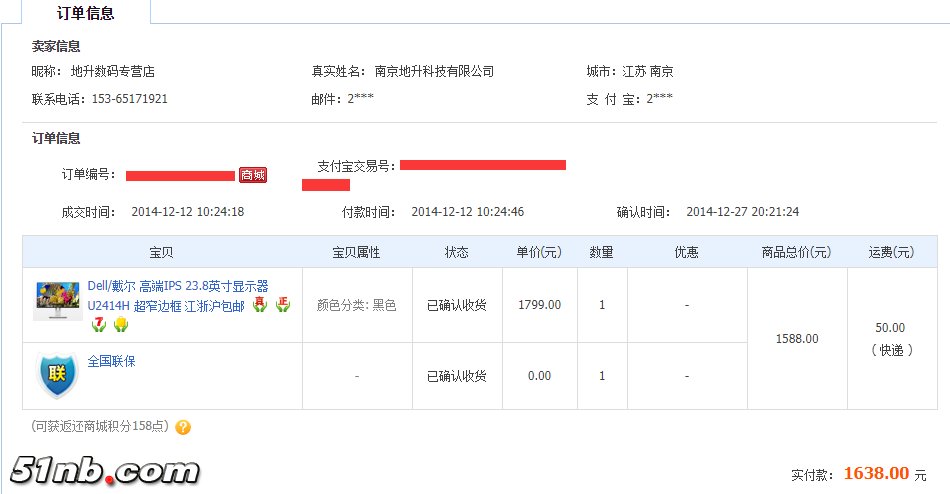Viewport: 950px width, 494px height.
Task: Click the seller phone number 153-65171921
Action: click(x=129, y=99)
